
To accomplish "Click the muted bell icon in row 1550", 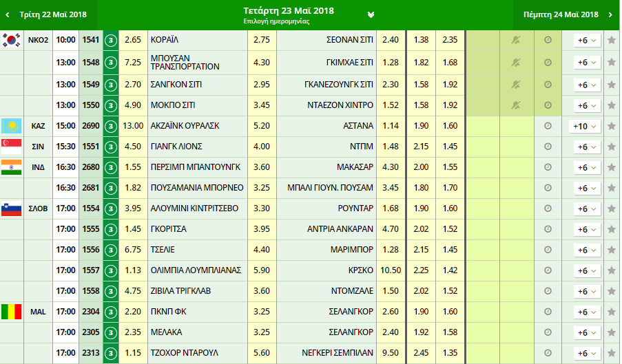I will click(515, 105).
